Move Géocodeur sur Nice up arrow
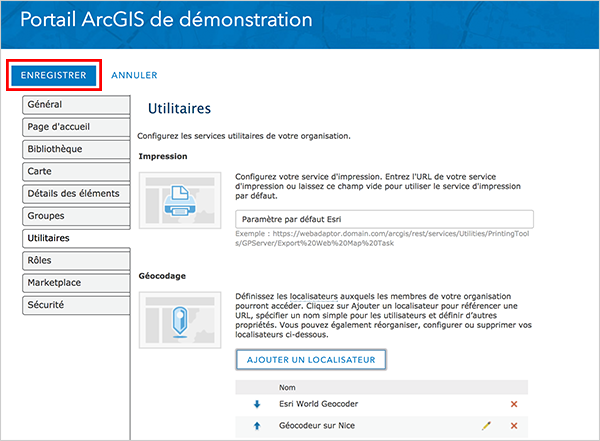 pyautogui.click(x=257, y=426)
